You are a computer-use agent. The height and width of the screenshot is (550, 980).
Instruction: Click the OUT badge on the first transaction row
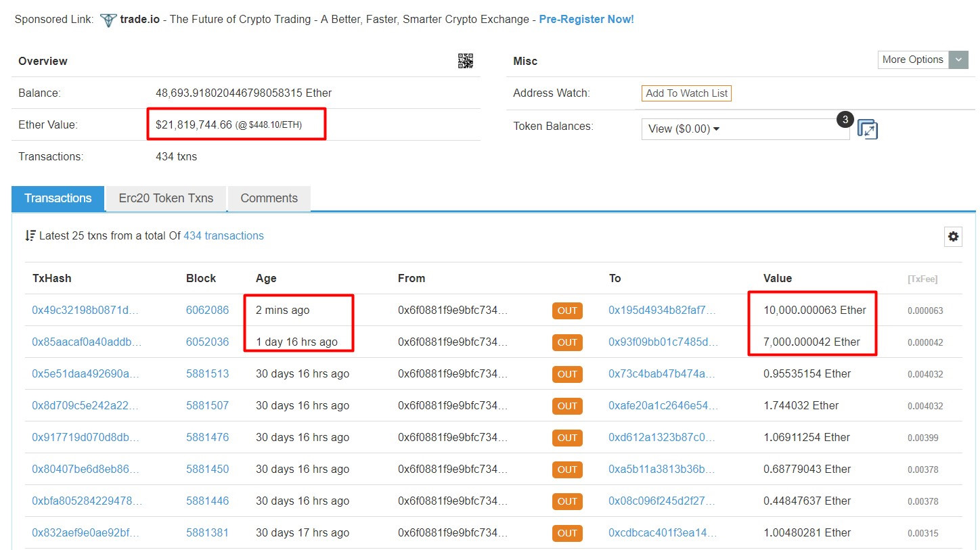[567, 311]
